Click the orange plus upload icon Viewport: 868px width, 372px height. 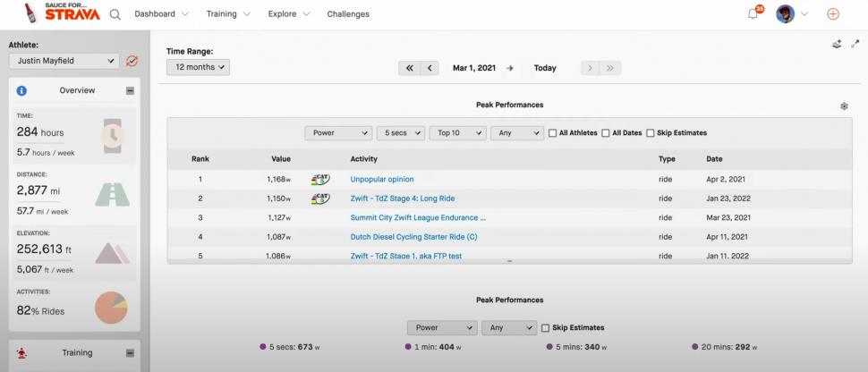click(832, 13)
